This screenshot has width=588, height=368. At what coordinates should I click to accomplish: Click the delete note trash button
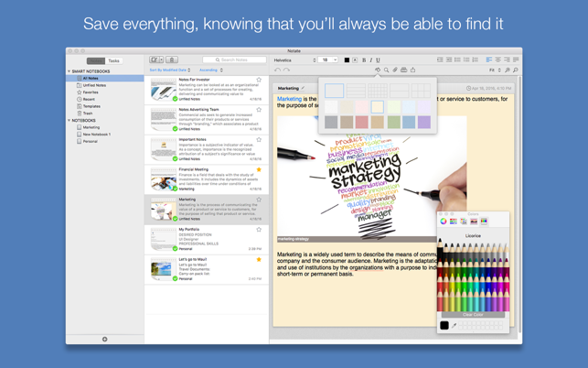[x=172, y=60]
